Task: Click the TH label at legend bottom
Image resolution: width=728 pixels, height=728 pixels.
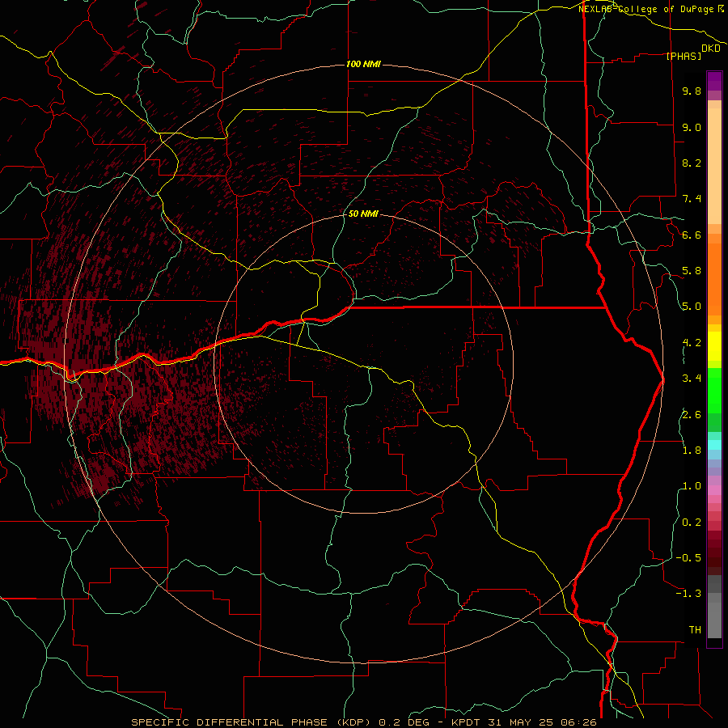Action: 695,630
